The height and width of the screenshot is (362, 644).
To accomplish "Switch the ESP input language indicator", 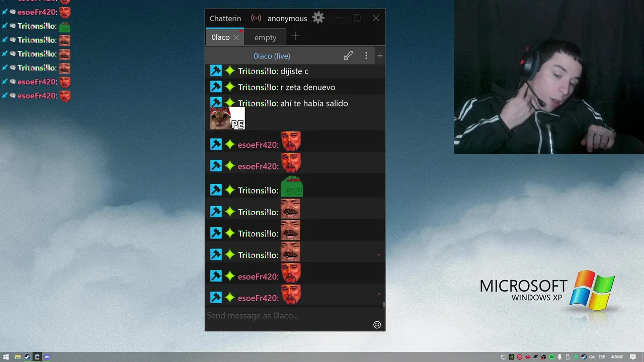I will [602, 357].
